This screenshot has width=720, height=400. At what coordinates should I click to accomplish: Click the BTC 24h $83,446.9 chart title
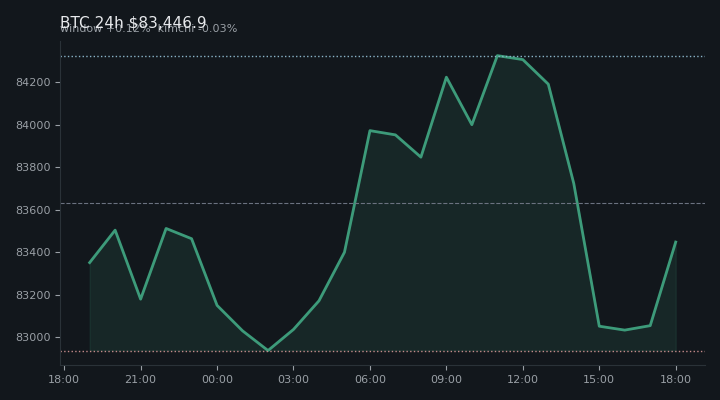pos(133,22)
